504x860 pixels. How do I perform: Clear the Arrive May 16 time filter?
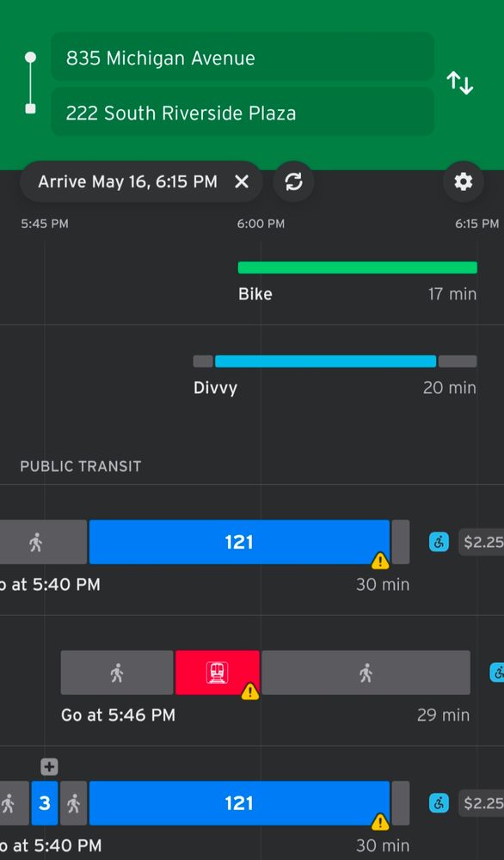tap(242, 181)
